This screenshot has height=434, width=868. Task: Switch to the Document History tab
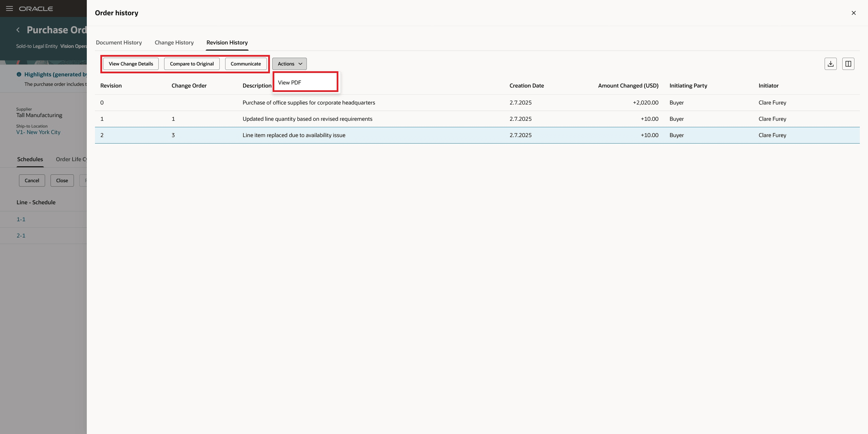pyautogui.click(x=119, y=42)
